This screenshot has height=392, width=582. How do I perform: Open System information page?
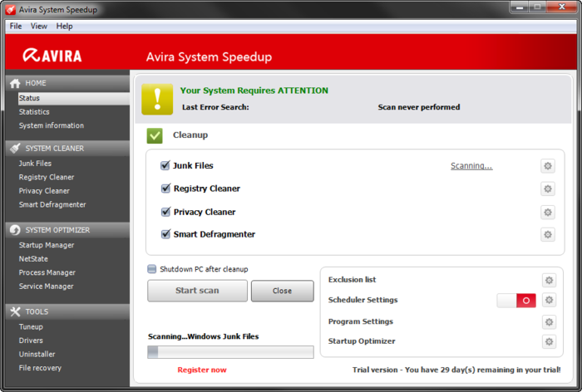(52, 125)
